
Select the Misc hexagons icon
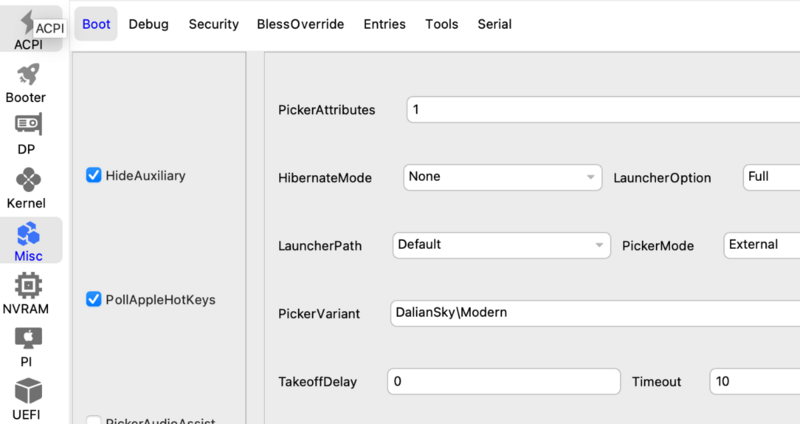coord(28,234)
